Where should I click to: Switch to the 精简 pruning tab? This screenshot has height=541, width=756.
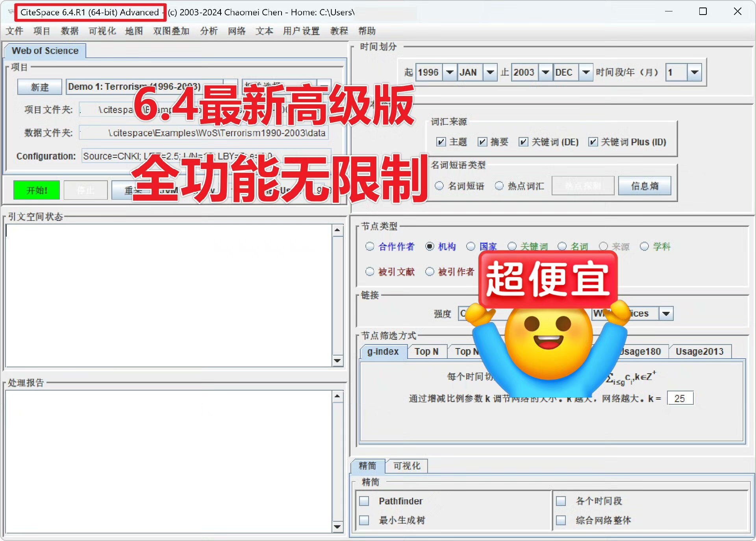367,466
